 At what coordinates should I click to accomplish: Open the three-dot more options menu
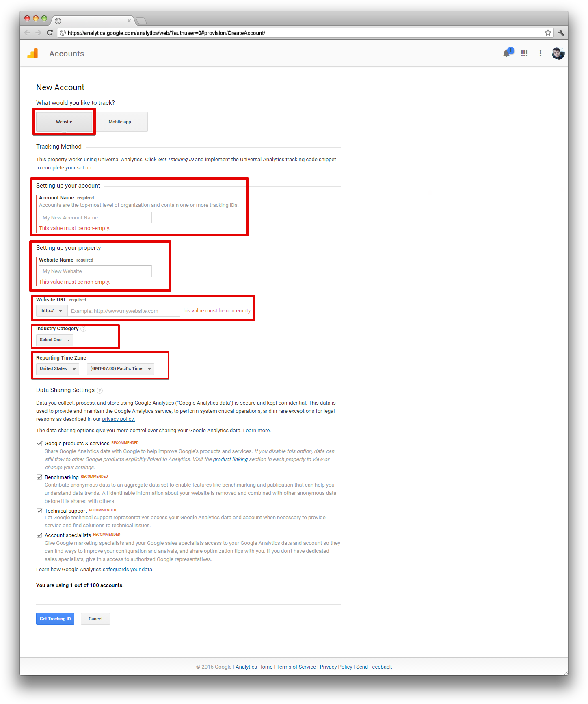[540, 53]
